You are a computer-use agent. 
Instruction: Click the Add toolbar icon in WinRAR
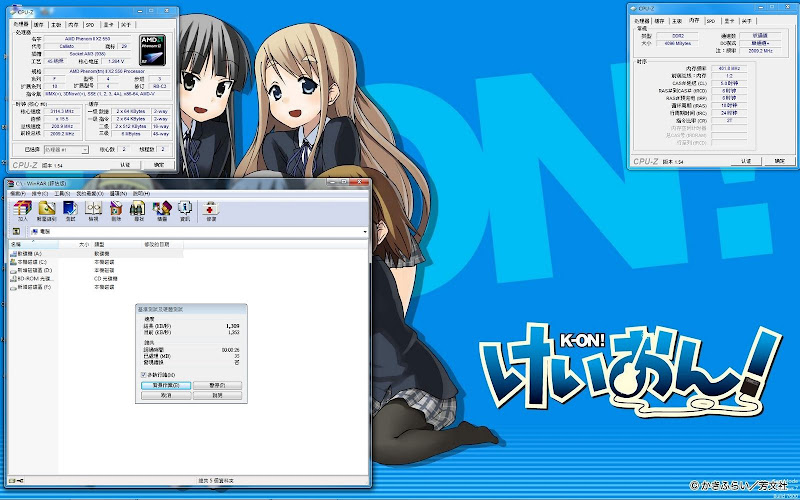tap(22, 211)
